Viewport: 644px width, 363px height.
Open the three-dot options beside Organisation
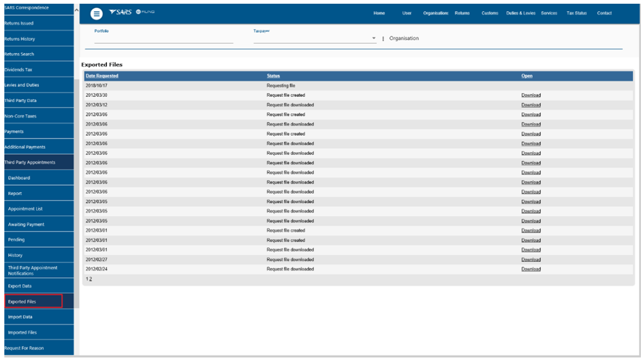[x=383, y=38]
